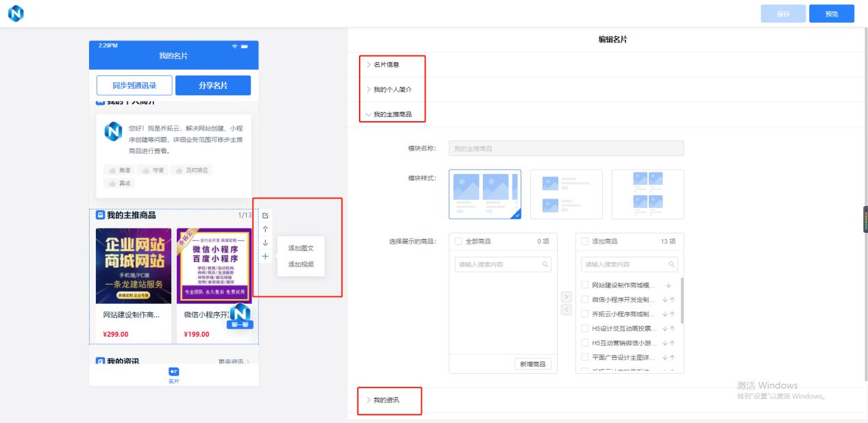Check the 全部商品 checkbox
The height and width of the screenshot is (423, 868).
(458, 241)
